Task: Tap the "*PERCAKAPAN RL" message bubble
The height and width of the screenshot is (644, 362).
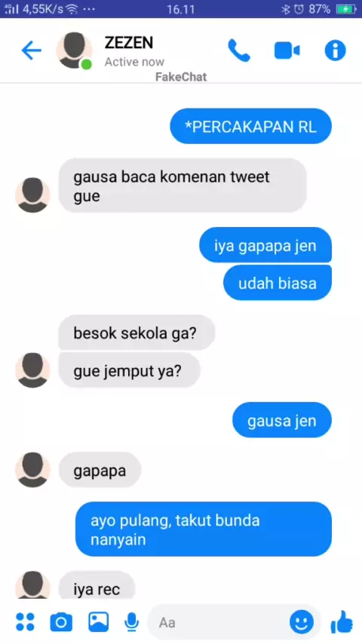Action: tap(250, 127)
